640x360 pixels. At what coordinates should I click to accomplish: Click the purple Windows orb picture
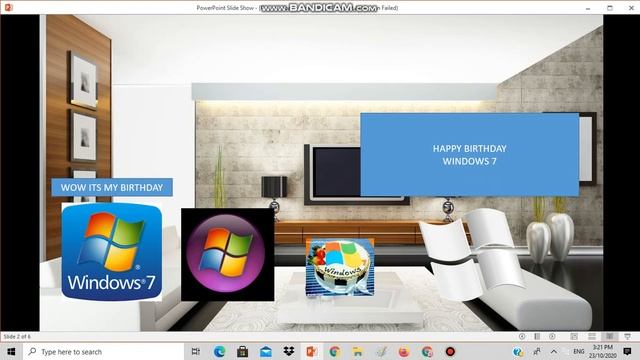(x=227, y=254)
